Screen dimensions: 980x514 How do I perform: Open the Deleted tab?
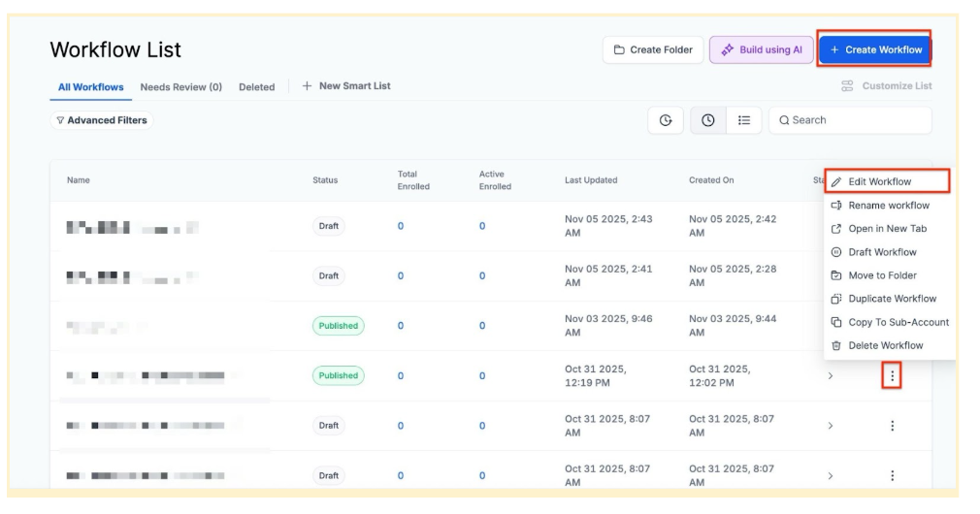click(256, 87)
